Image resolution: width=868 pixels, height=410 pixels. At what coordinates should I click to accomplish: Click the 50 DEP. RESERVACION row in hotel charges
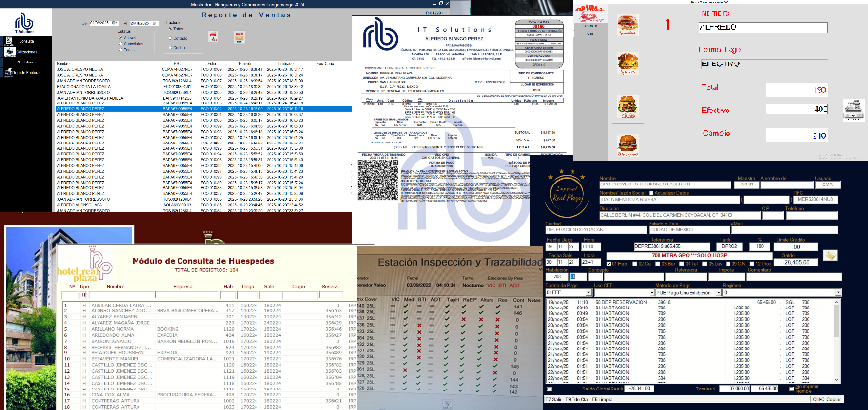[x=690, y=302]
